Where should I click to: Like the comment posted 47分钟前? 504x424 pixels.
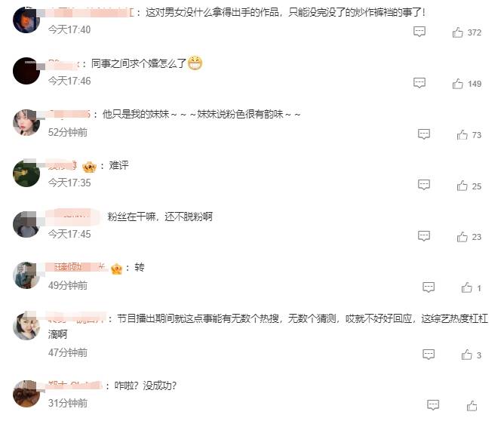[467, 355]
